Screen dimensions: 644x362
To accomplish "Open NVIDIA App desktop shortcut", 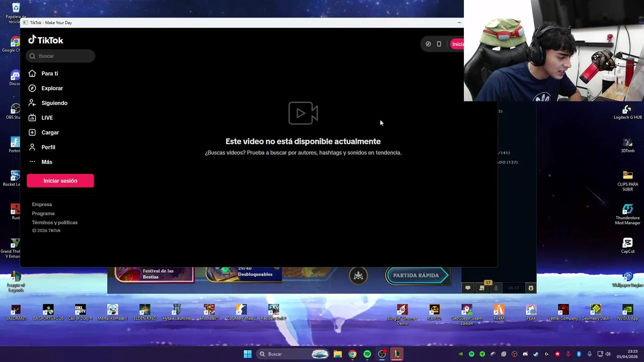I will (627, 312).
